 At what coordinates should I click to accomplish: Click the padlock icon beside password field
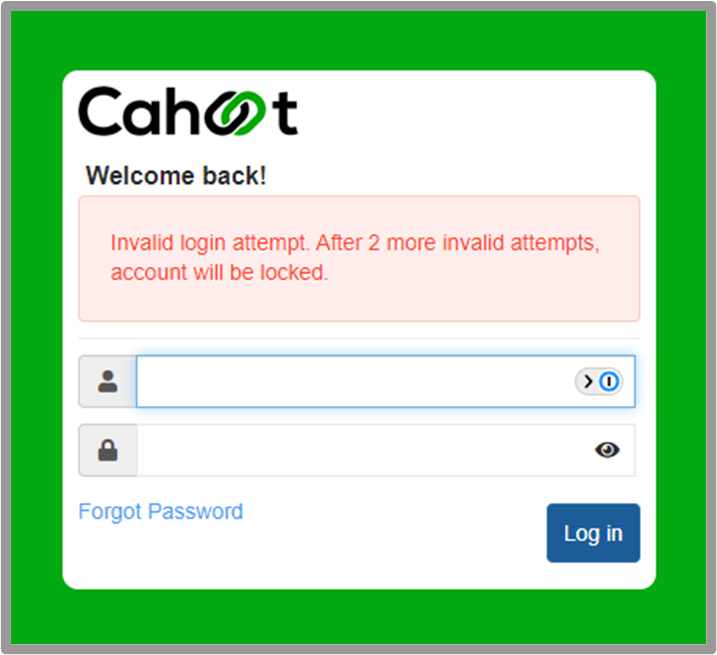(107, 450)
